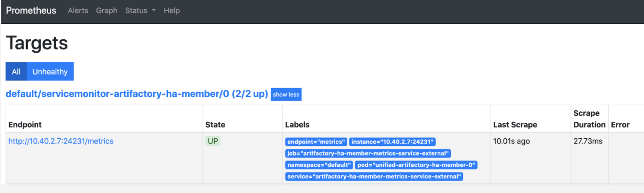Select the All targets filter
The height and width of the screenshot is (193, 644).
(16, 72)
